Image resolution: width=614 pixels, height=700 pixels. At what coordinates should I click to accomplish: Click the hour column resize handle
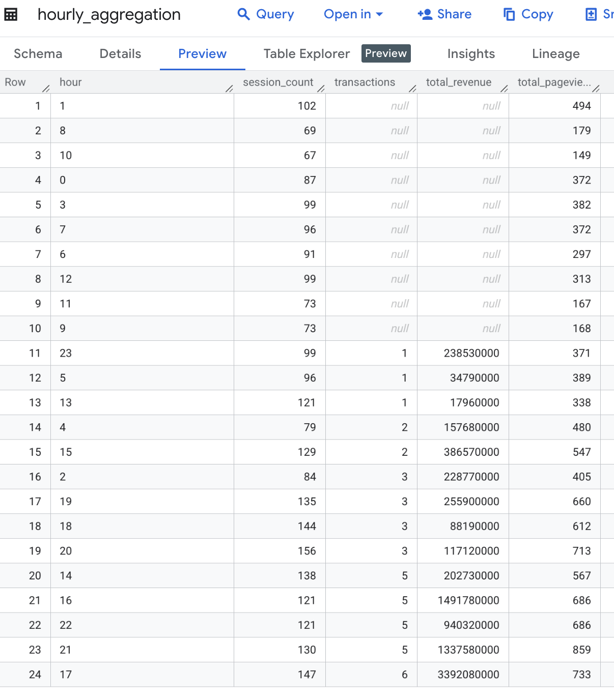(229, 89)
